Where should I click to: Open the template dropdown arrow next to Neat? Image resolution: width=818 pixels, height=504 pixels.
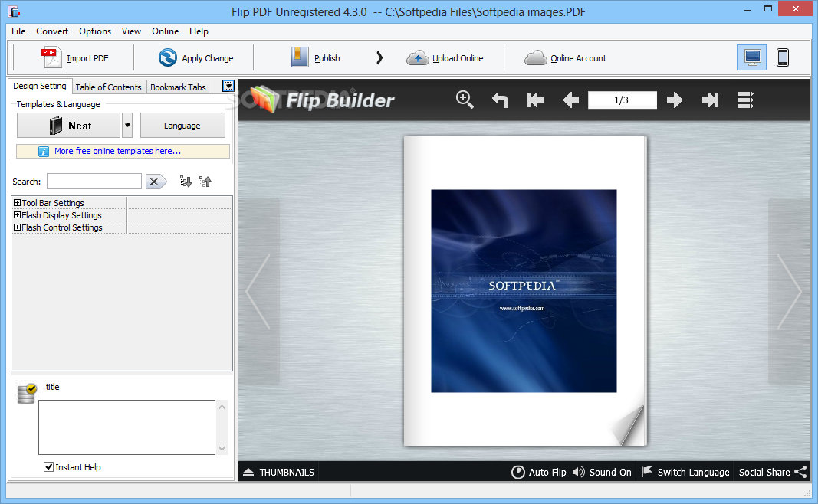pyautogui.click(x=127, y=126)
